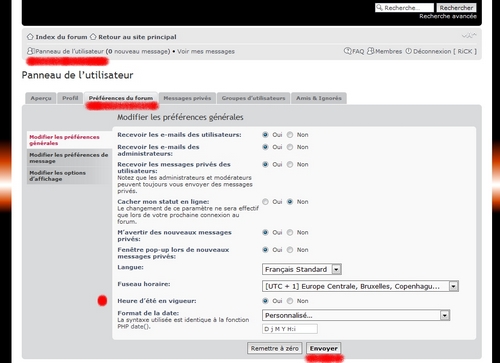
Task: Open the Format de la date dropdown
Action: (356, 315)
